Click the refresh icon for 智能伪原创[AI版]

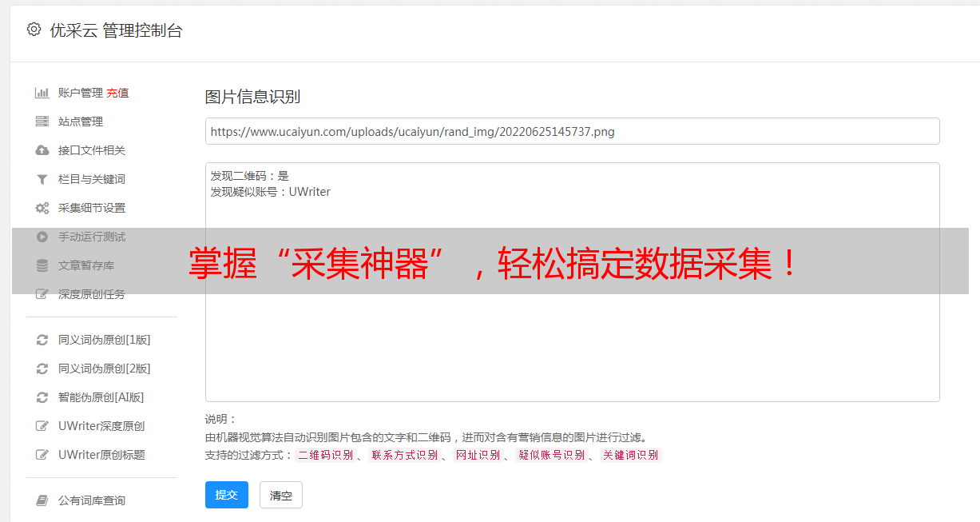click(42, 397)
